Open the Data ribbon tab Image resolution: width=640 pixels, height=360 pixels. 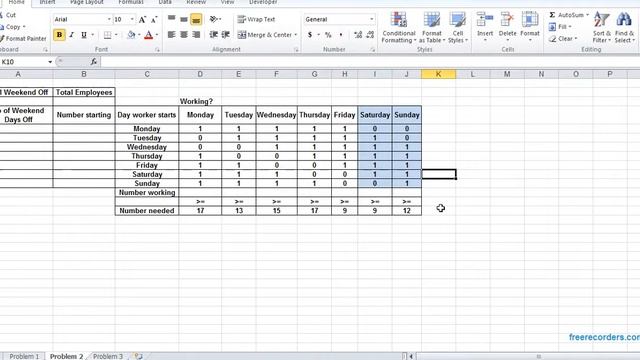[x=165, y=2]
